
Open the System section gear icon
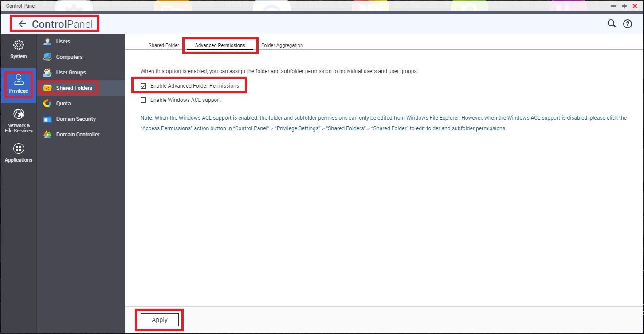tap(18, 45)
